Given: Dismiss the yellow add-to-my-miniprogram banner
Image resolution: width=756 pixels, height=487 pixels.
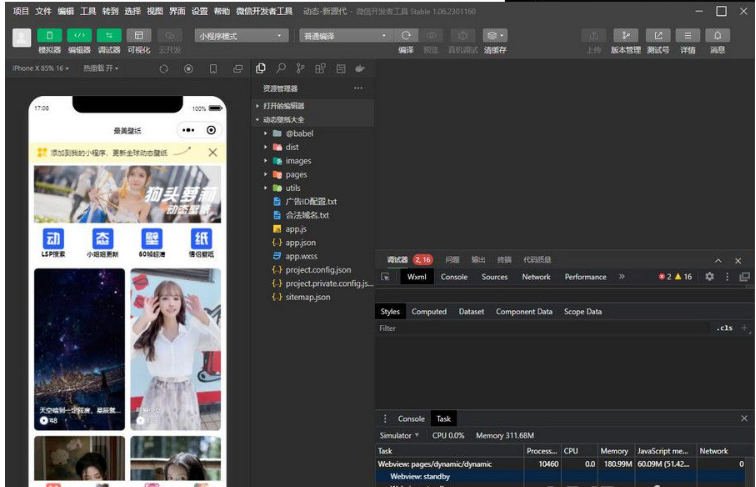Looking at the screenshot, I should tap(212, 153).
